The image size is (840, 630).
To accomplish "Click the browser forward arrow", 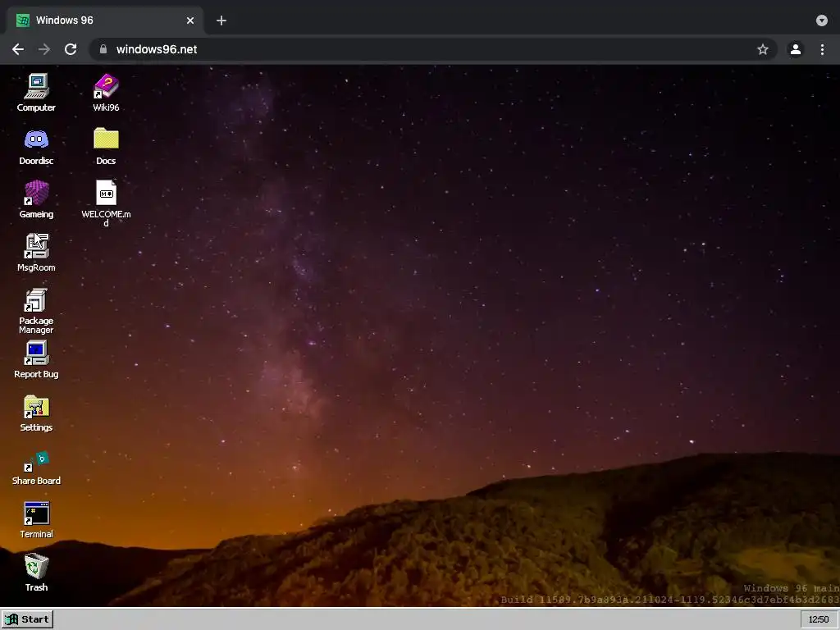I will 44,49.
